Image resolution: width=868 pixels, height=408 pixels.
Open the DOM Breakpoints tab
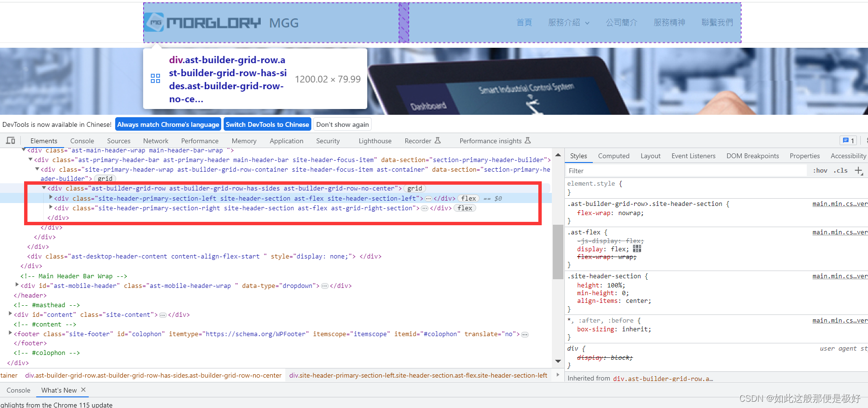coord(752,156)
